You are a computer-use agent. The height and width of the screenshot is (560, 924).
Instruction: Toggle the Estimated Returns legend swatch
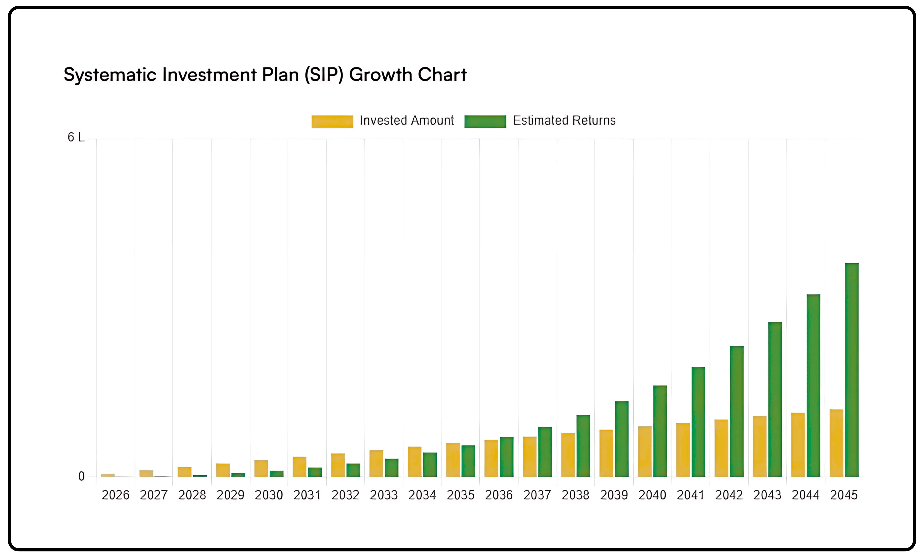tap(485, 121)
